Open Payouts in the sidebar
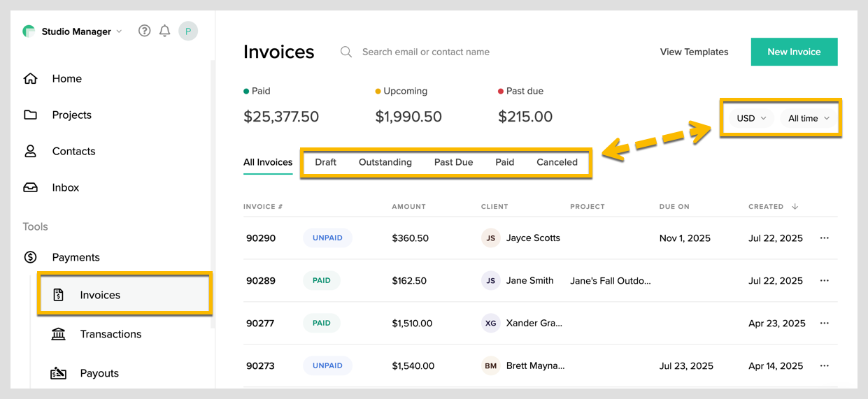Viewport: 868px width, 399px height. click(99, 373)
